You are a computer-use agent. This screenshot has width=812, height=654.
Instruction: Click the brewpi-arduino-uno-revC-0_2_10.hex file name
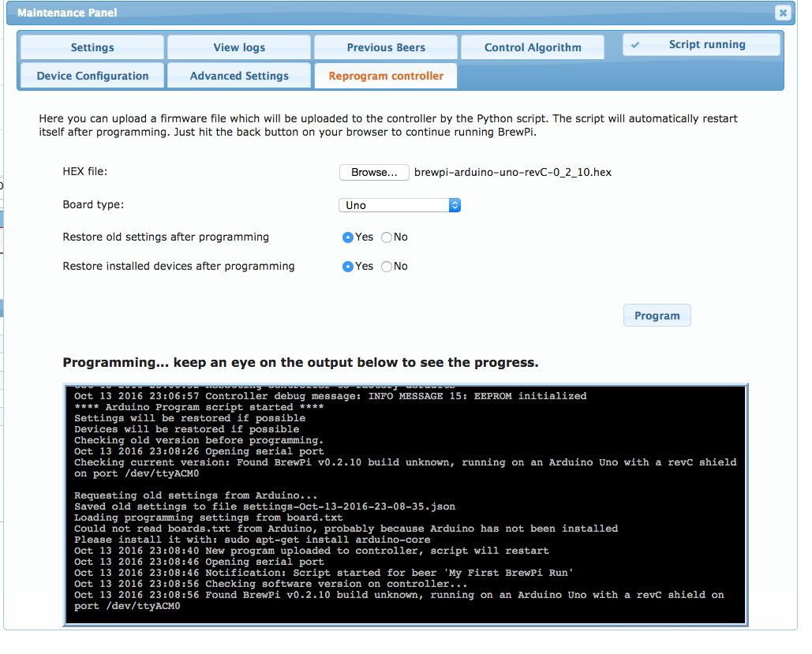513,173
